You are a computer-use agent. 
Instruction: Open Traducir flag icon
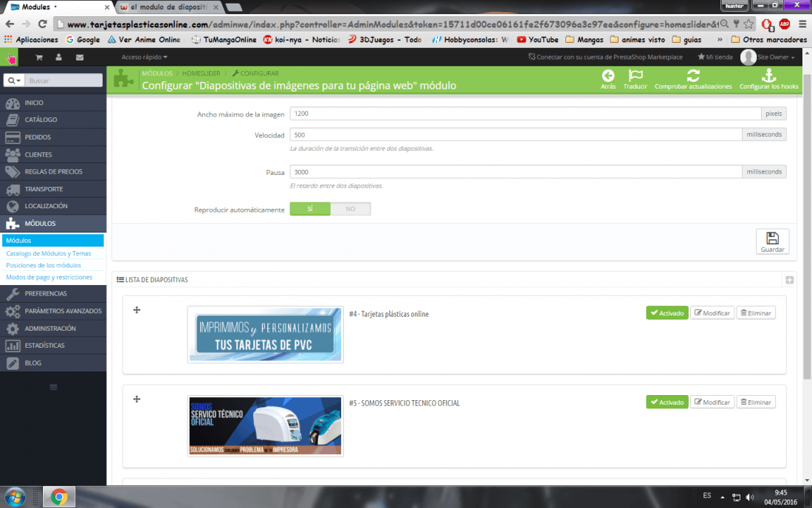[636, 76]
